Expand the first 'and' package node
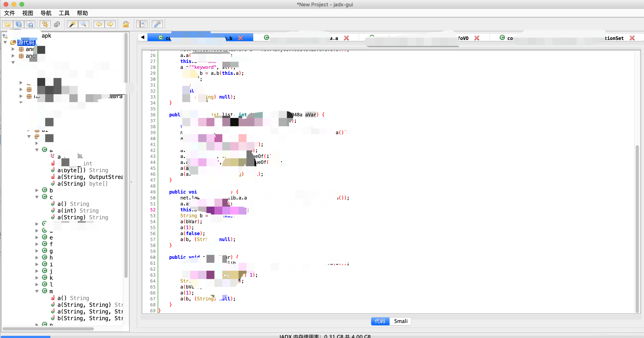Viewport: 644px width, 338px height. [13, 49]
